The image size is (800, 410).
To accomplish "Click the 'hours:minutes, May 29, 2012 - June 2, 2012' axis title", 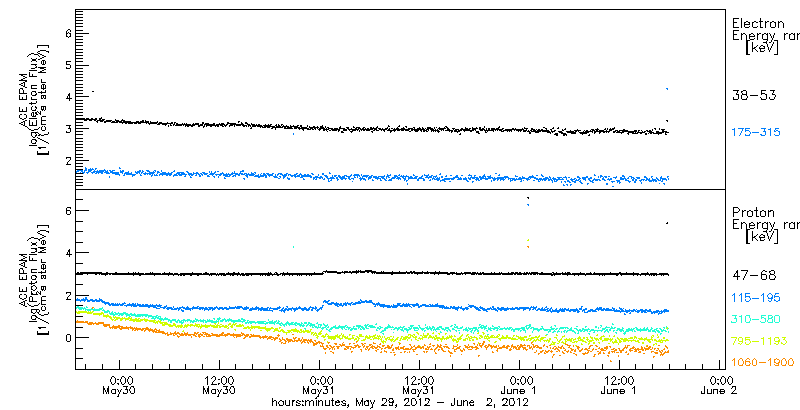I will tap(399, 403).
